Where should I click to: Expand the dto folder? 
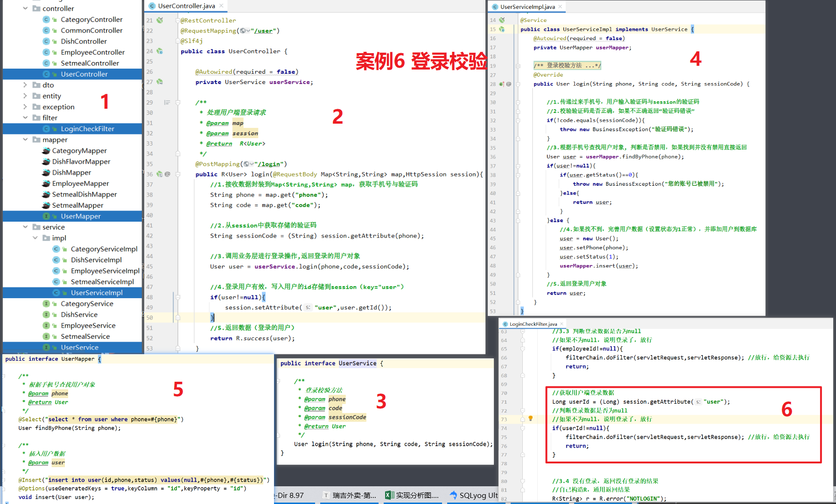point(25,85)
